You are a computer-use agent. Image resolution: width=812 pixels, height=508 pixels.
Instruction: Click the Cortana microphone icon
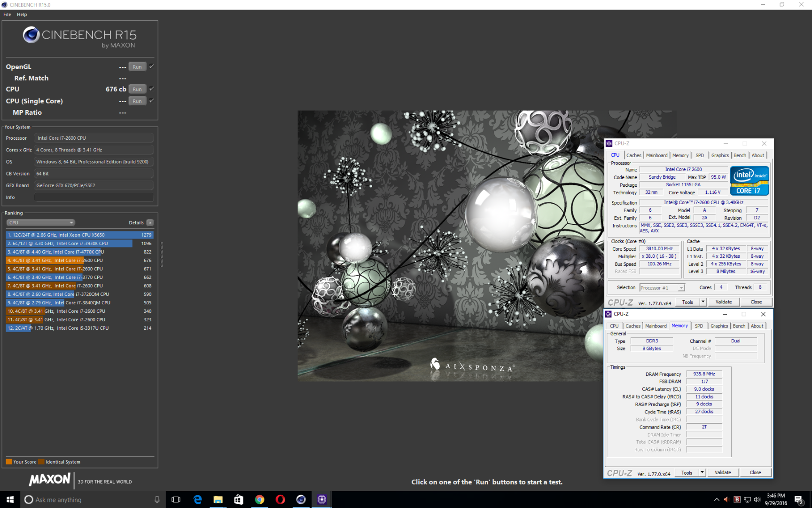(157, 500)
